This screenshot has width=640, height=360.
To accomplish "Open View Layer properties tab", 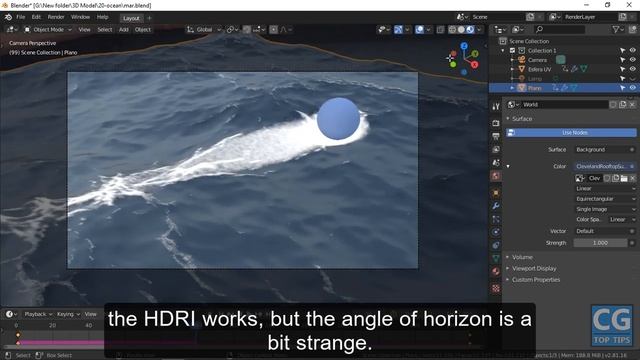I will point(496,150).
